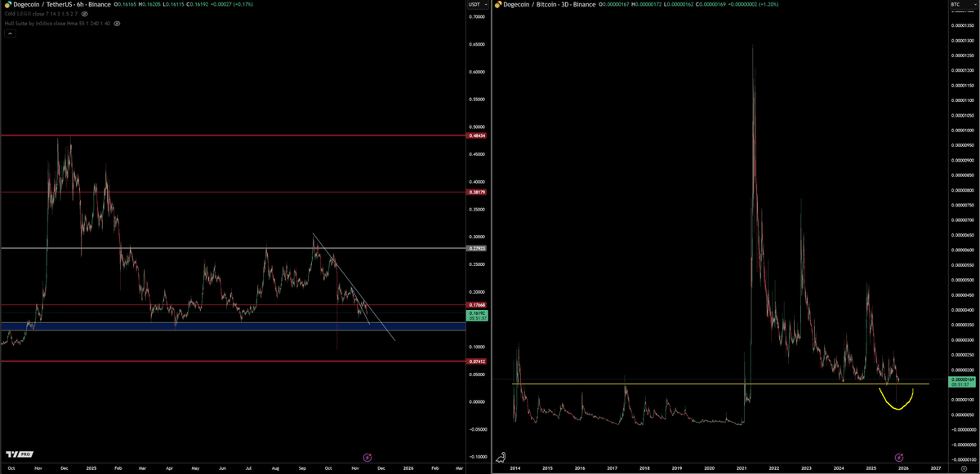The height and width of the screenshot is (474, 980).
Task: Click the green 0.00000169 current price label
Action: coord(963,383)
